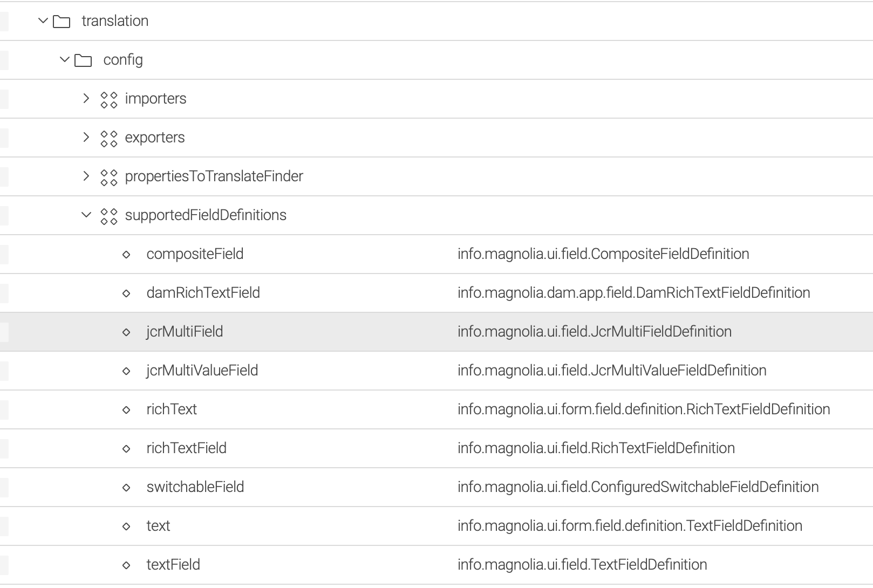873x588 pixels.
Task: Click the importers content node icon
Action: click(108, 99)
